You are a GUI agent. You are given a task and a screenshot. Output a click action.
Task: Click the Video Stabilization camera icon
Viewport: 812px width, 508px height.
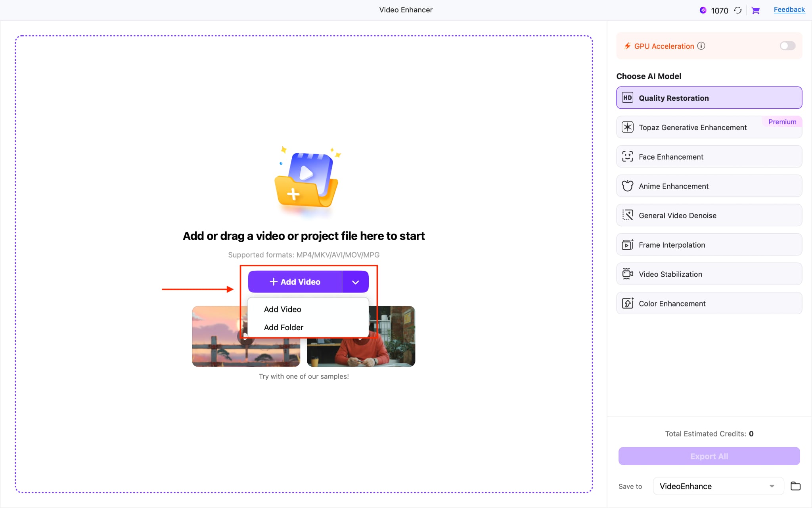[628, 274]
